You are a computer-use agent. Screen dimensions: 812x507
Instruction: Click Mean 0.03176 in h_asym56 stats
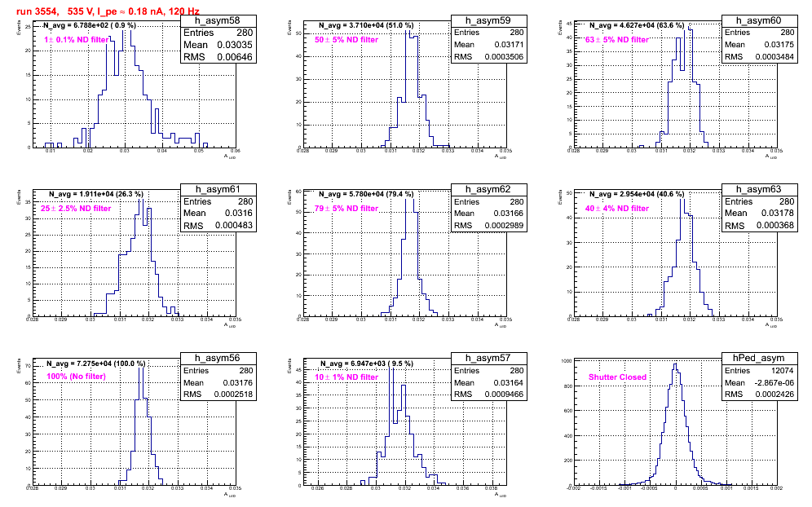click(218, 383)
